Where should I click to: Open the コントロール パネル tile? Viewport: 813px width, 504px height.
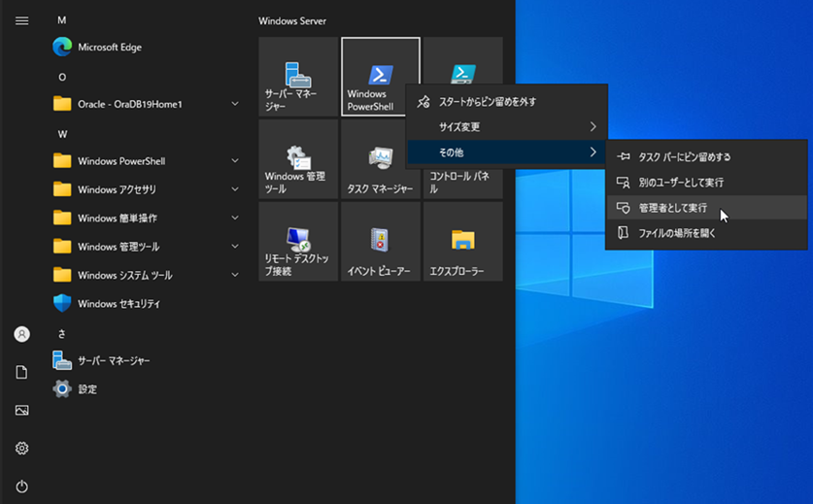[x=463, y=183]
